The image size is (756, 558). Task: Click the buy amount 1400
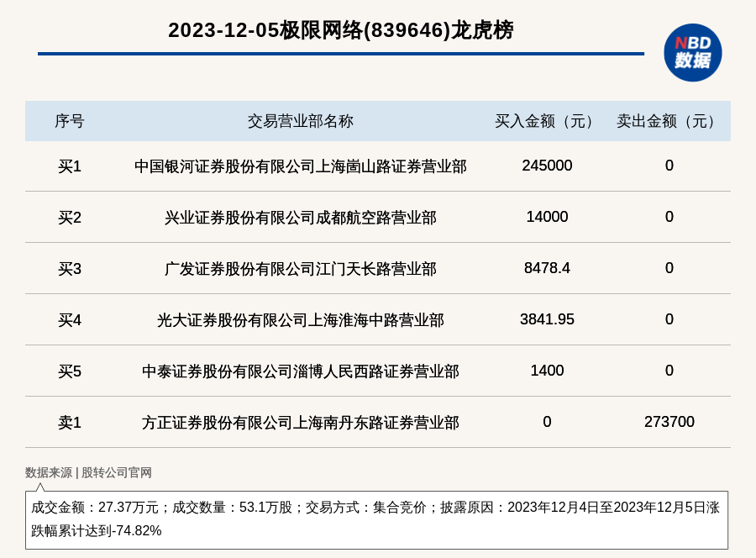click(x=547, y=371)
